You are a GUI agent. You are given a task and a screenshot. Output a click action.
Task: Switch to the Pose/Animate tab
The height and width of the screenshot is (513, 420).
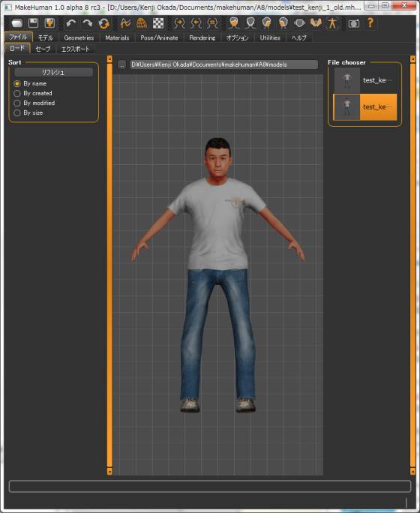159,37
